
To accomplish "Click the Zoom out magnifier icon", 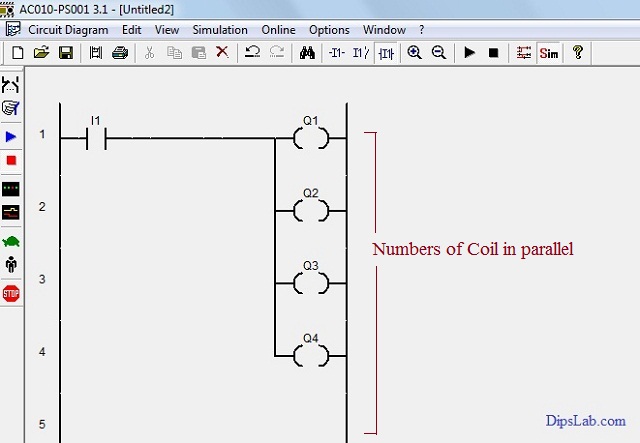I will [x=438, y=52].
